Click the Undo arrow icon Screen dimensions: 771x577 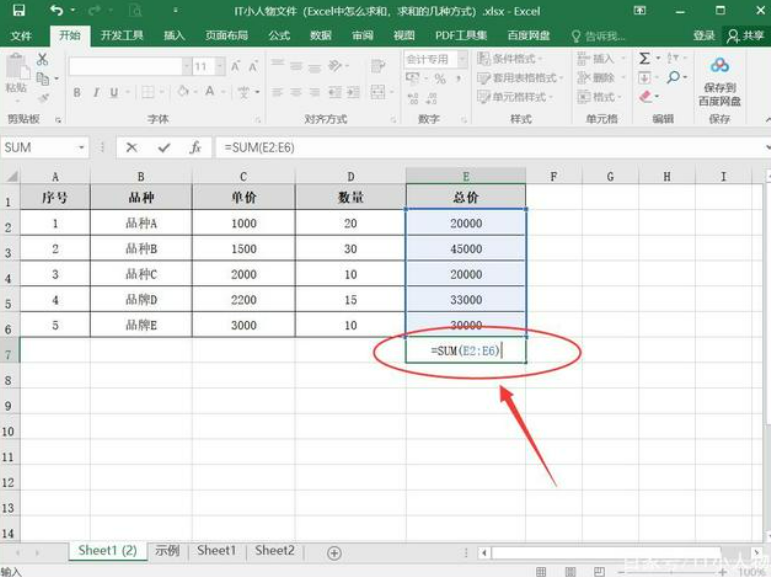point(56,11)
